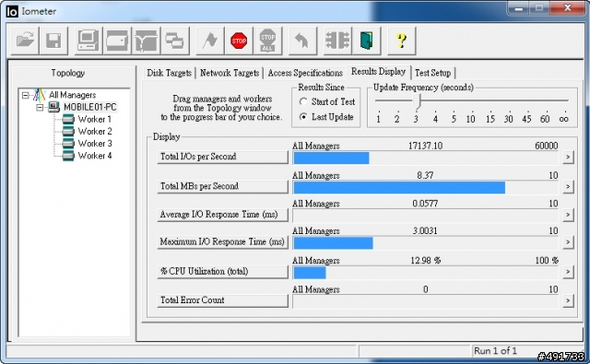
Task: Choose Last Update radio button
Action: pyautogui.click(x=303, y=117)
